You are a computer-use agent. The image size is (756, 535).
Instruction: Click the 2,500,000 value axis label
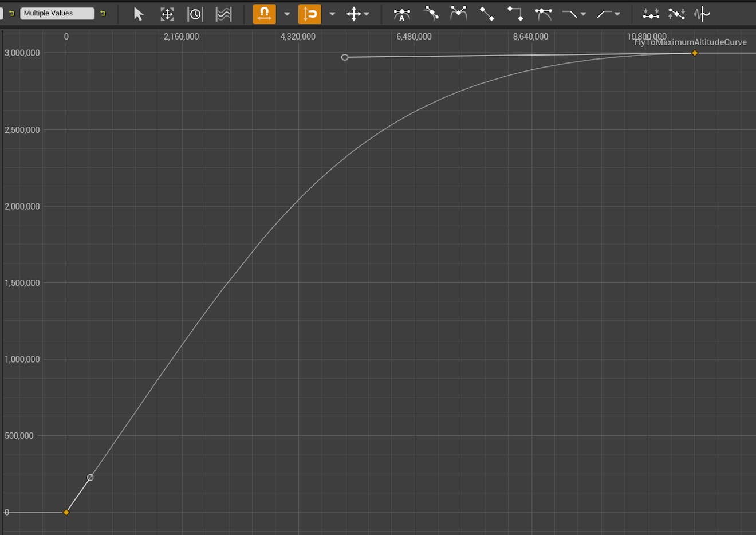pos(22,130)
